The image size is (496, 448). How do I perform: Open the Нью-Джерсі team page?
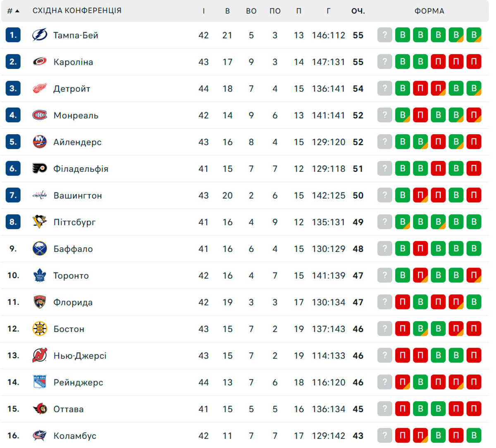point(80,356)
